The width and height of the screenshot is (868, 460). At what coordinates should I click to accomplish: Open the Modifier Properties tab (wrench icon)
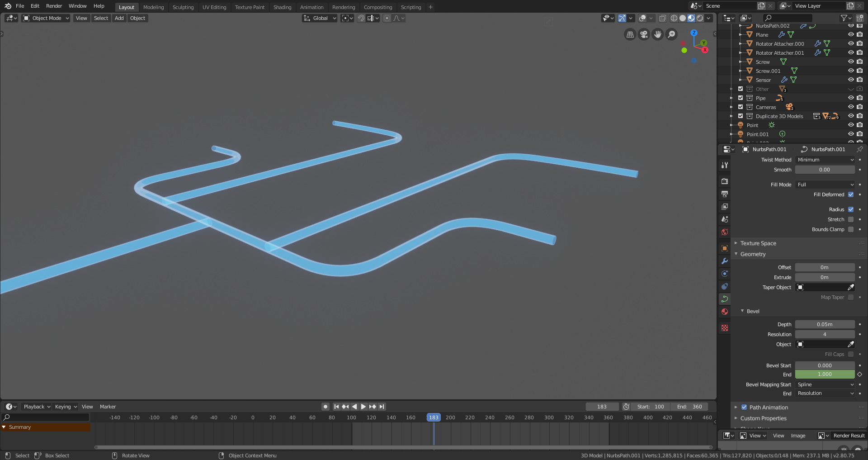(725, 261)
